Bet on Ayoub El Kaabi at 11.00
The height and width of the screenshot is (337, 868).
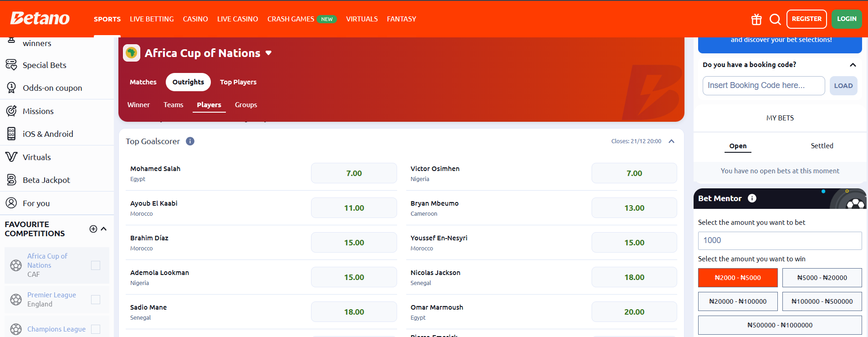[354, 208]
